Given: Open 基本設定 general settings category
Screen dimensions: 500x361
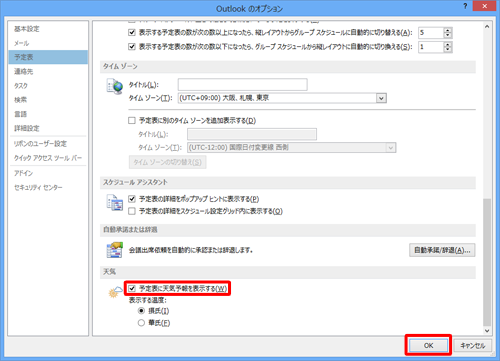Looking at the screenshot, I should click(48, 29).
